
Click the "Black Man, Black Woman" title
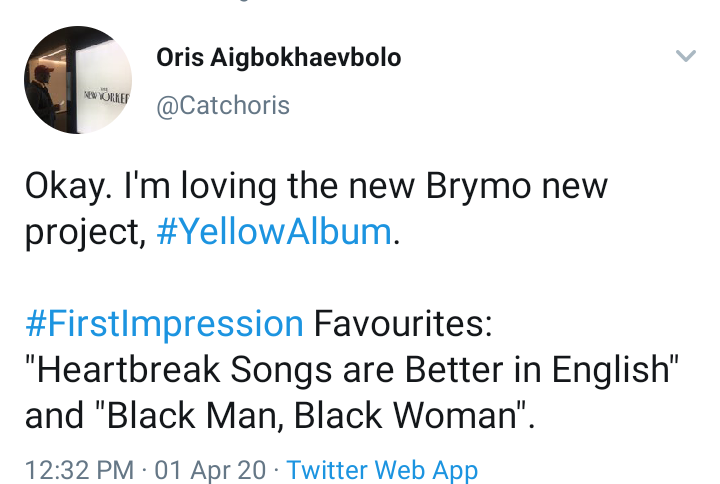[313, 416]
